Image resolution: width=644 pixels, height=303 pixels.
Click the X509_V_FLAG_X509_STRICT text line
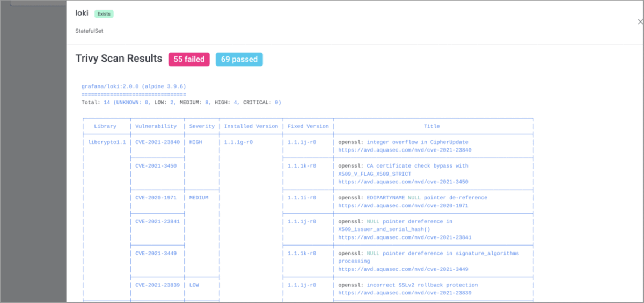coord(375,174)
